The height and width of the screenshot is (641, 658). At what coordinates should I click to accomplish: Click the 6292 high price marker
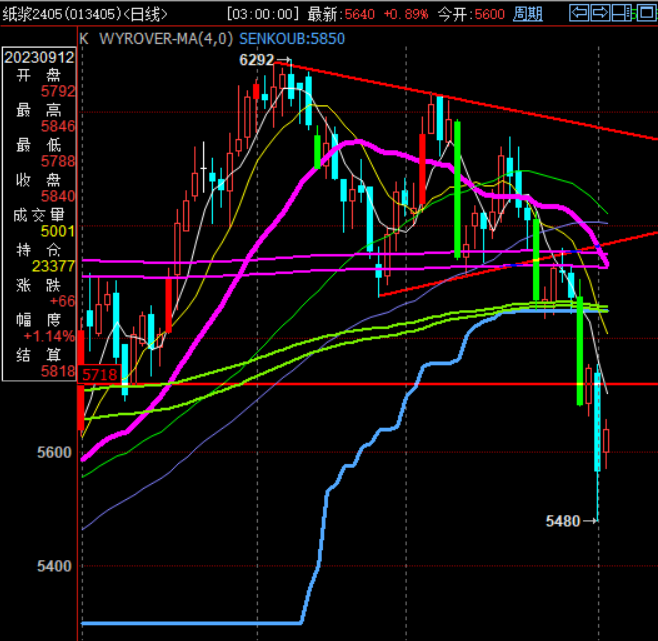[x=256, y=60]
